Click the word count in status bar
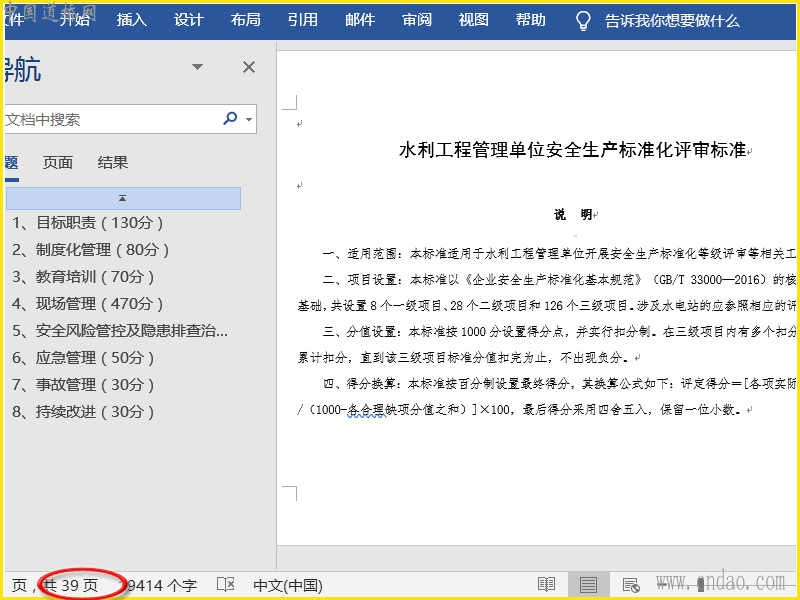Screen dimensions: 800x600 click(x=159, y=585)
